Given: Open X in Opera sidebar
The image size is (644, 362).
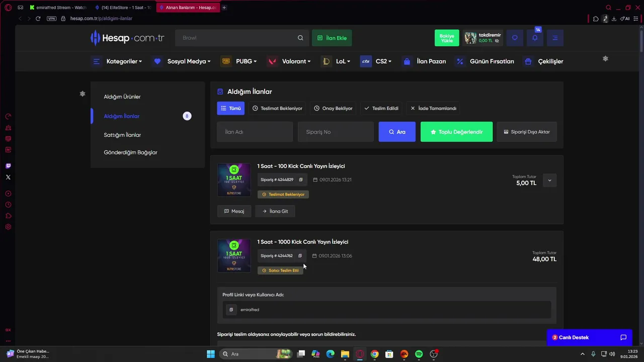Looking at the screenshot, I should [x=8, y=177].
